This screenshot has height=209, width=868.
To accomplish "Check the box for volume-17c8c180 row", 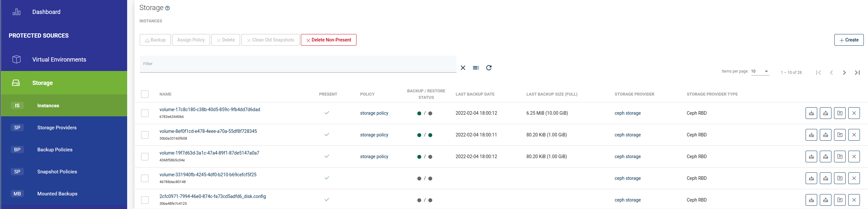I will 145,113.
